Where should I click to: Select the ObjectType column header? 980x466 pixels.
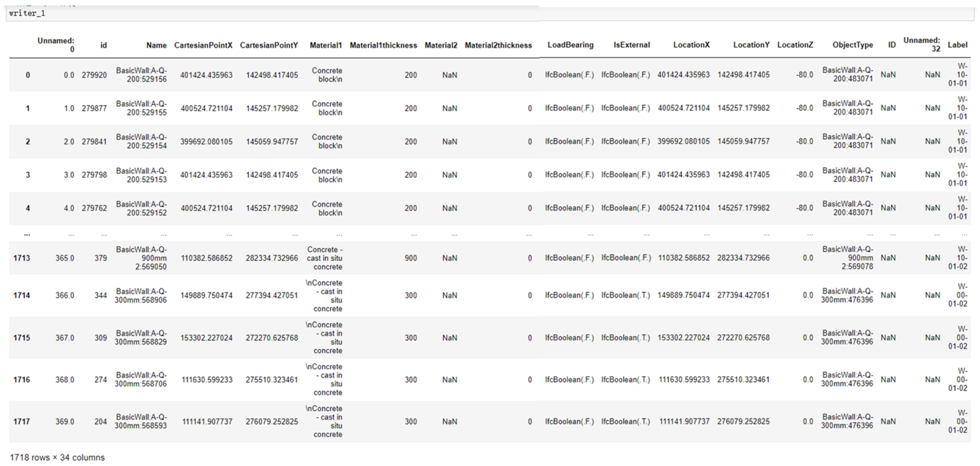(x=852, y=45)
